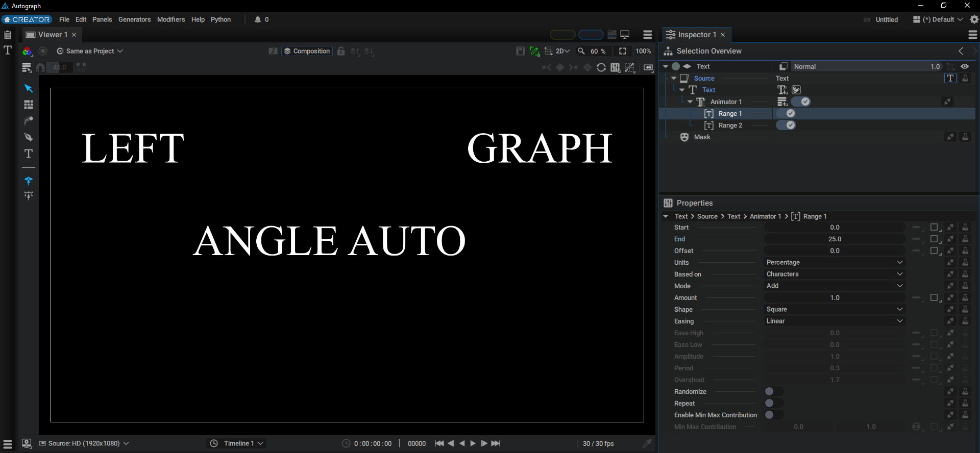Click the Offset value slider field
Viewport: 980px width, 453px height.
pyautogui.click(x=835, y=250)
